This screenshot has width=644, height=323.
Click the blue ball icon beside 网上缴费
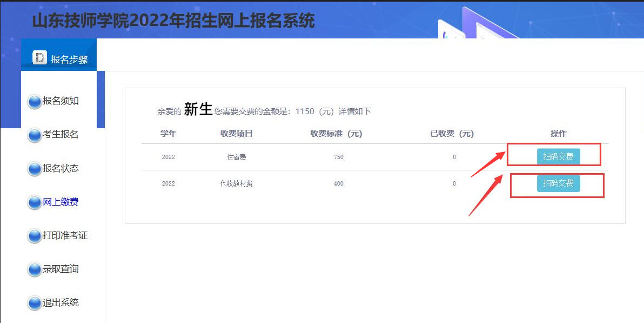pos(35,202)
